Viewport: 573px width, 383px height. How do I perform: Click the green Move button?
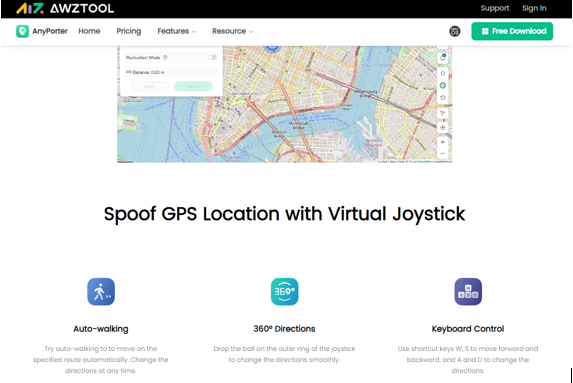pyautogui.click(x=193, y=87)
